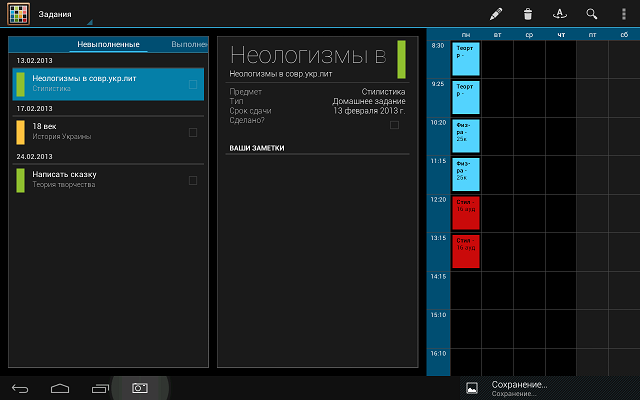
Task: Click the green color bar in details header
Action: (x=401, y=59)
